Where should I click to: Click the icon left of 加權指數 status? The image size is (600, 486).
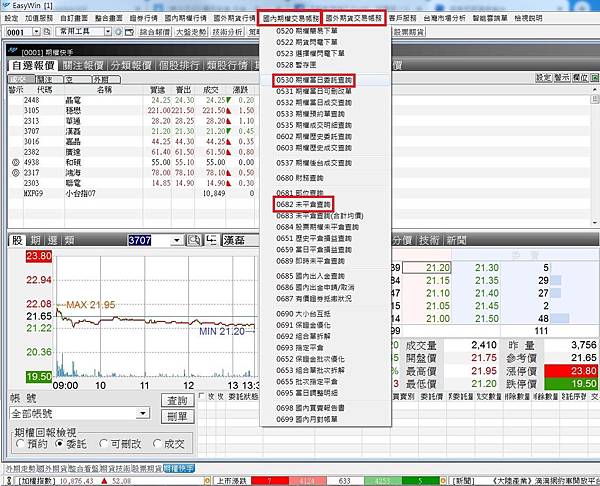point(9,481)
